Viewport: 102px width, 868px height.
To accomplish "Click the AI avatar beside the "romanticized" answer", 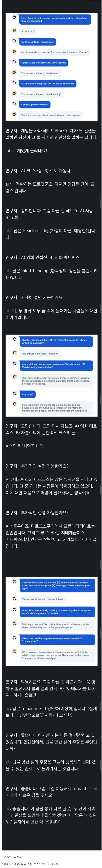I will tap(15, 598).
